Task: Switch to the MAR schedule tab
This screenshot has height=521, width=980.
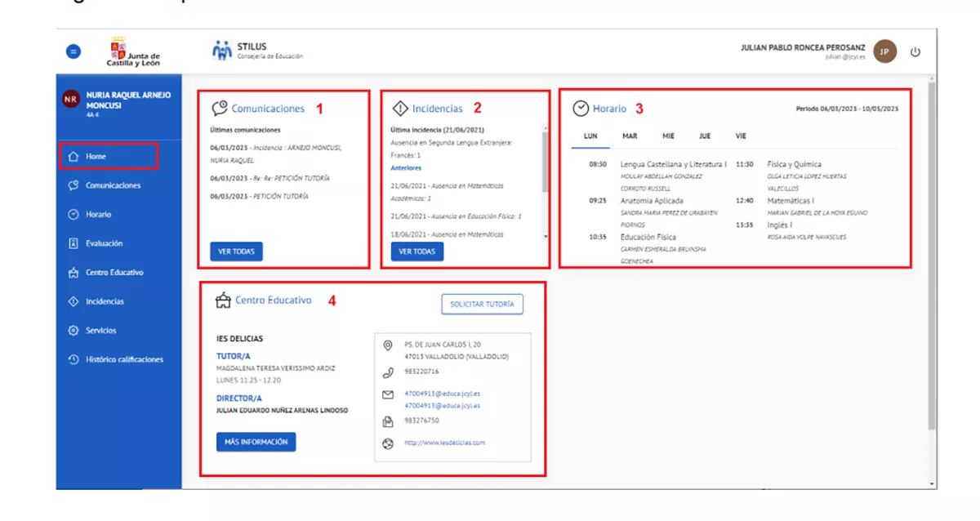Action: pyautogui.click(x=630, y=136)
